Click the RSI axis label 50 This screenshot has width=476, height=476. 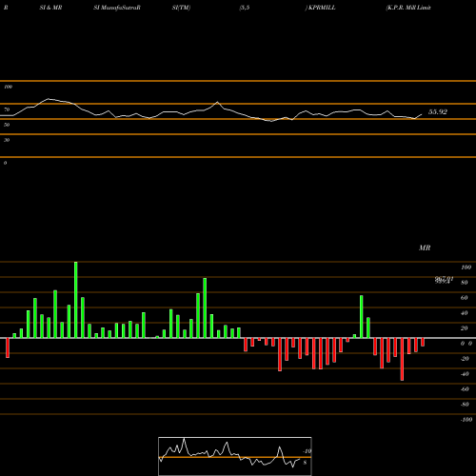pos(7,125)
